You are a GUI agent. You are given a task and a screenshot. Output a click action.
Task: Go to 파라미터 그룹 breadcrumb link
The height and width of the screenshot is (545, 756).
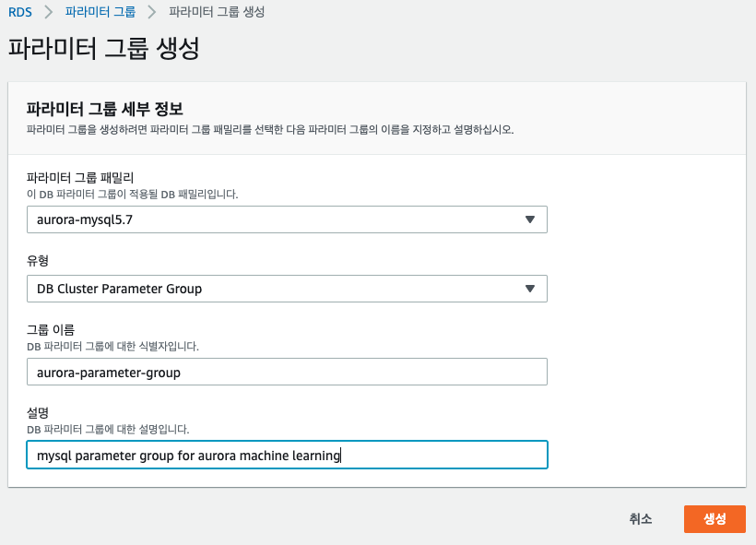[100, 12]
